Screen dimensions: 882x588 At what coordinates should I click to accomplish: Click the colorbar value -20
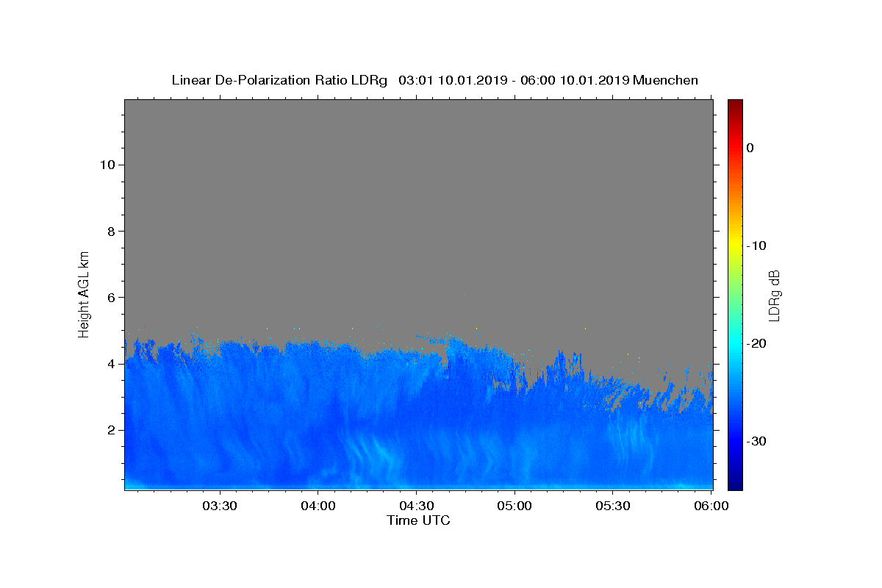point(756,343)
